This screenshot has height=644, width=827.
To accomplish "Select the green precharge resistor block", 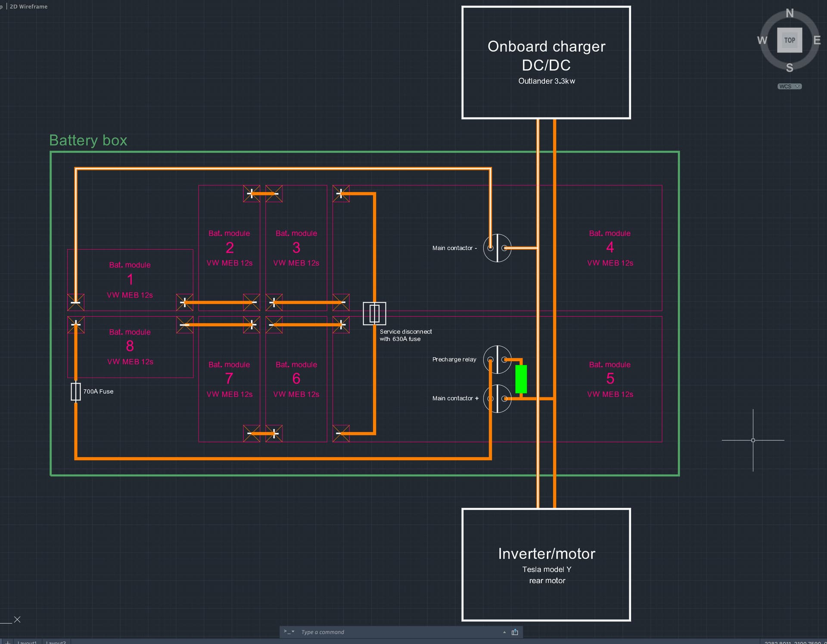I will pos(521,379).
